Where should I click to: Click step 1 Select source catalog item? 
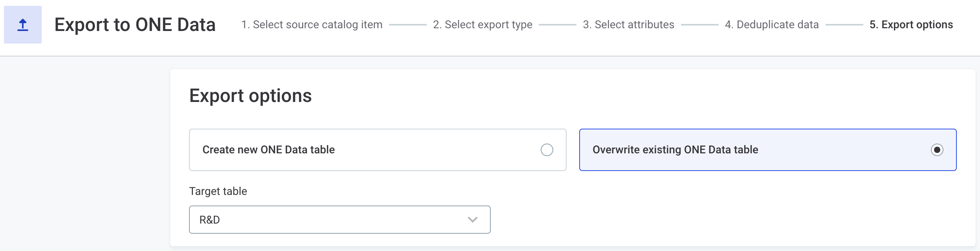(x=312, y=24)
